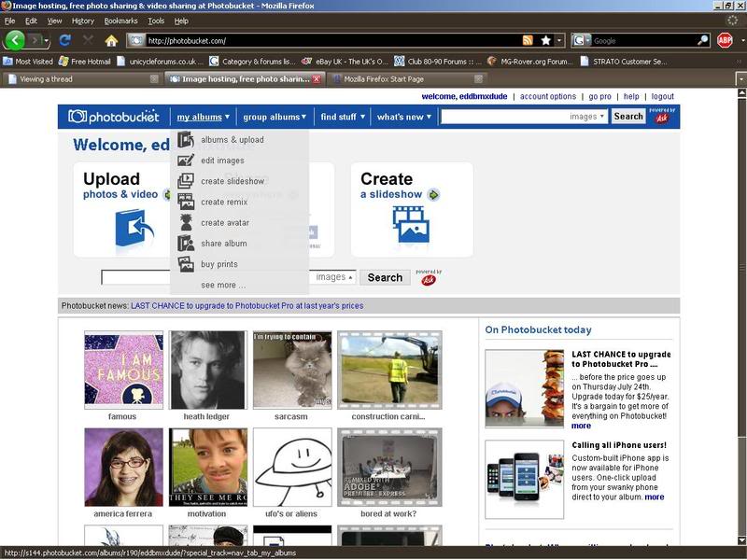The width and height of the screenshot is (747, 560).
Task: Open the Bookmarks menu
Action: tap(120, 21)
